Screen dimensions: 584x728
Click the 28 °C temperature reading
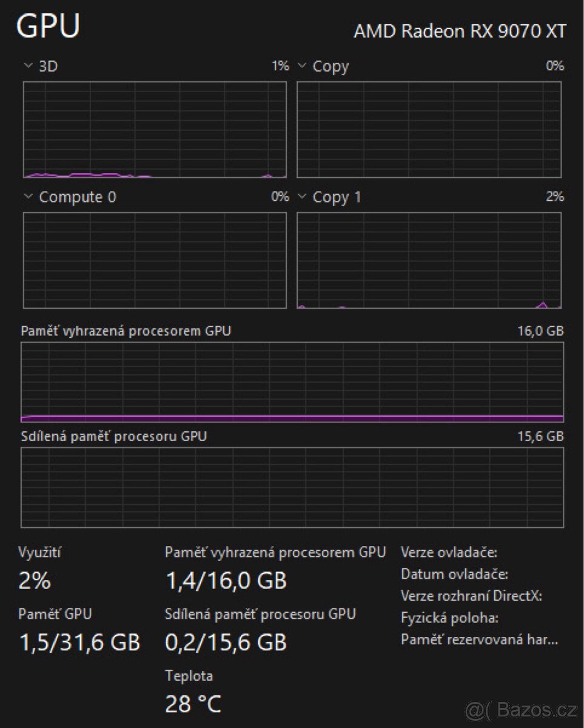(x=193, y=704)
